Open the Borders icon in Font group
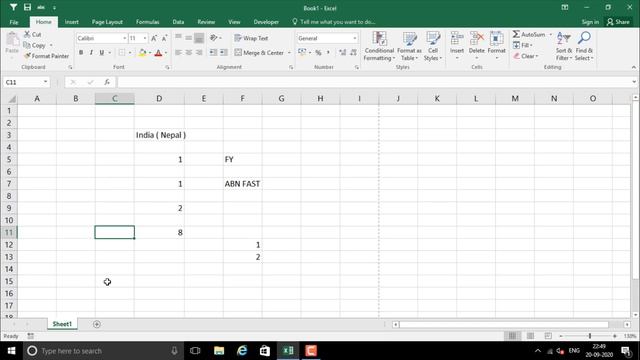The width and height of the screenshot is (640, 360). tap(122, 53)
